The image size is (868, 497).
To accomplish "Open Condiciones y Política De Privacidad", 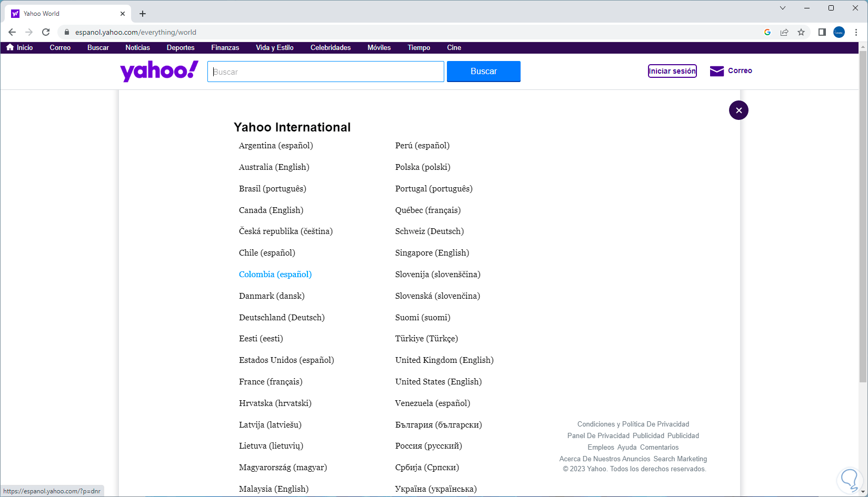I will click(x=633, y=424).
